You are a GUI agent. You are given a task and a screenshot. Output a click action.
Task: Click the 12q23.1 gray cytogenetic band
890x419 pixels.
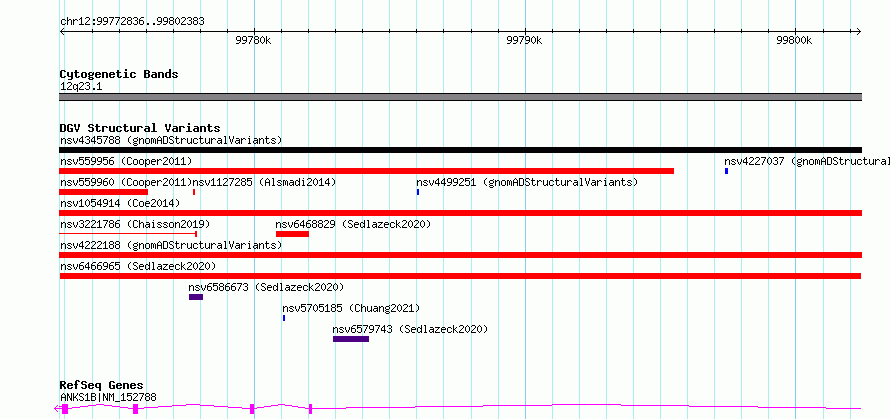point(460,97)
